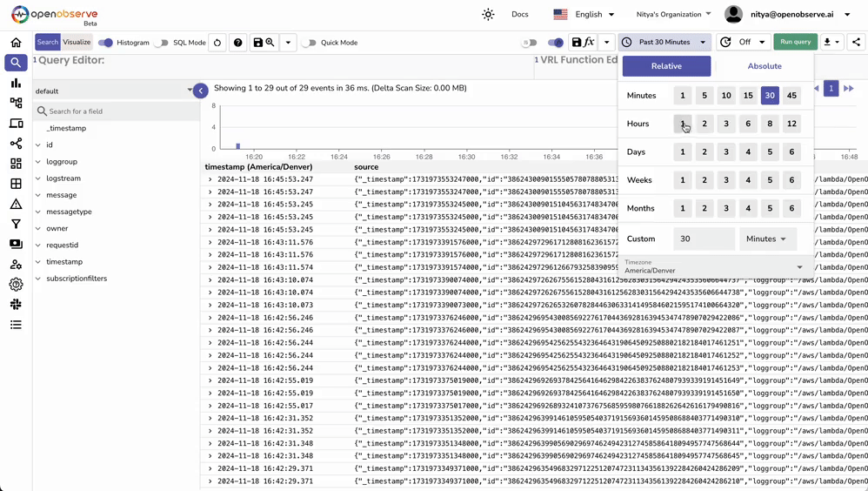Open the nitya@openobserve.ai account menu
The height and width of the screenshot is (491, 868).
[799, 15]
